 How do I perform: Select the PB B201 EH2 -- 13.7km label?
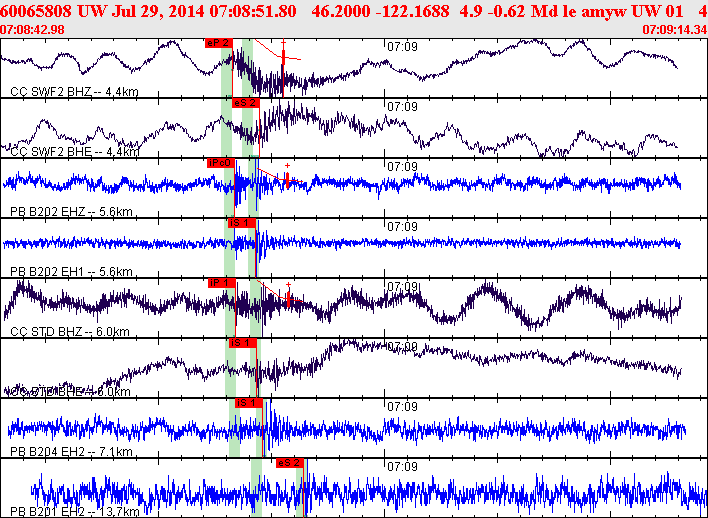[x=75, y=512]
